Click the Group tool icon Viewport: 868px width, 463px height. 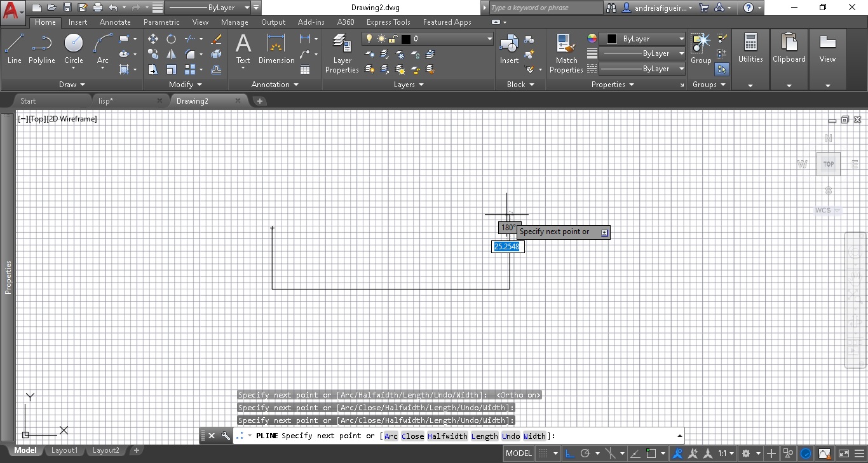coord(701,50)
